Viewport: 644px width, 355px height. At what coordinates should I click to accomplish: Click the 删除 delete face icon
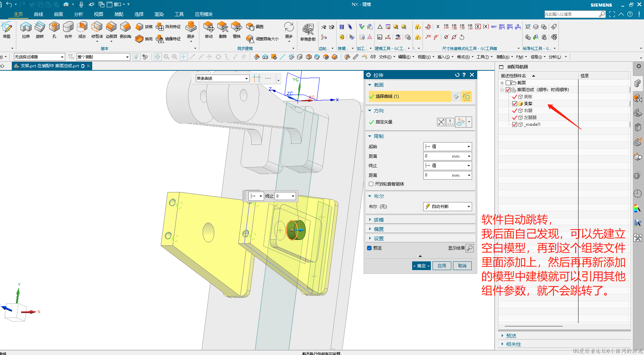pyautogui.click(x=223, y=30)
